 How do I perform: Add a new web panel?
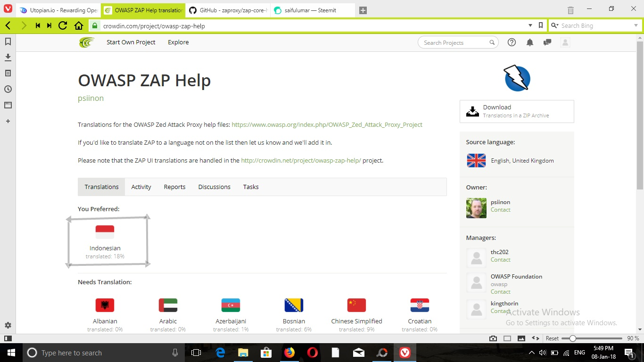point(8,121)
